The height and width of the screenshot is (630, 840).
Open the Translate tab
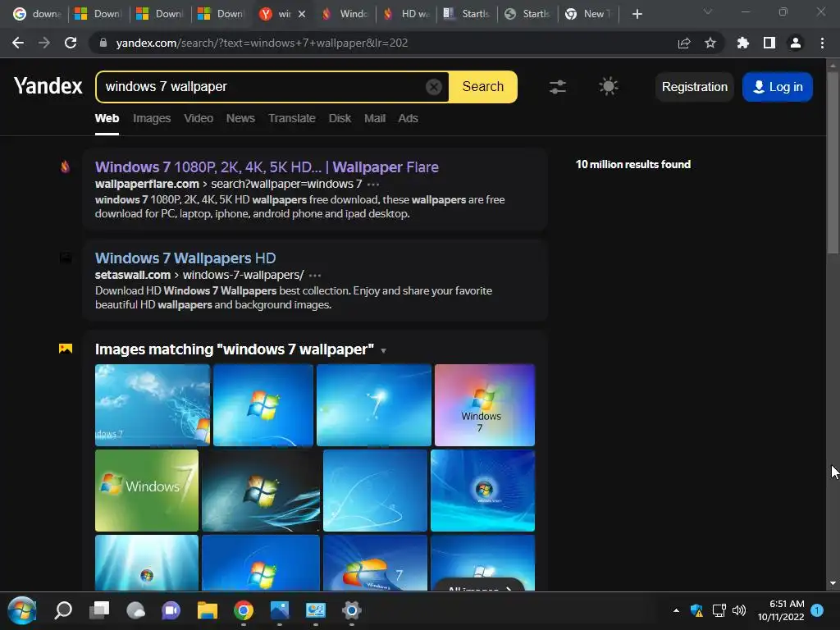coord(291,118)
